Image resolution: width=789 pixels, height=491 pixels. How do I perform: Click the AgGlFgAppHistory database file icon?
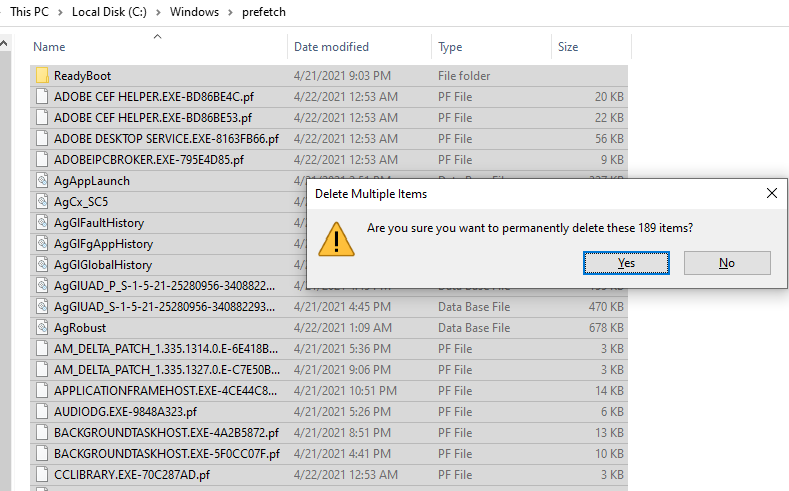[42, 244]
